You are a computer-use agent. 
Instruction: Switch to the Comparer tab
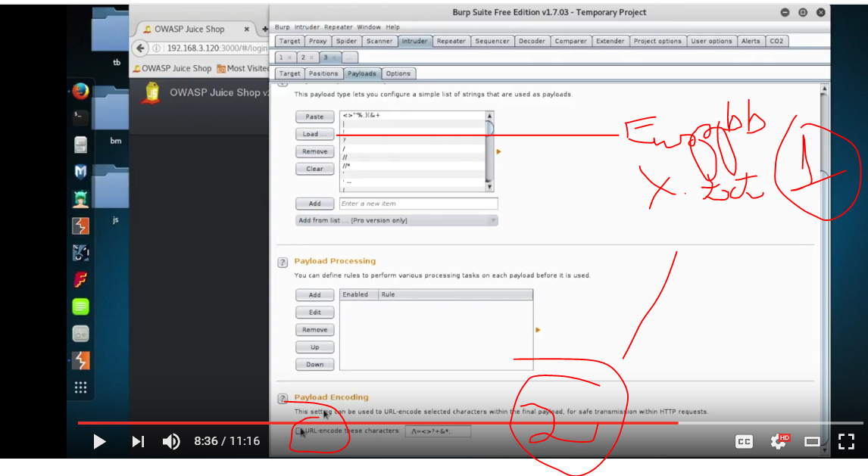tap(571, 41)
